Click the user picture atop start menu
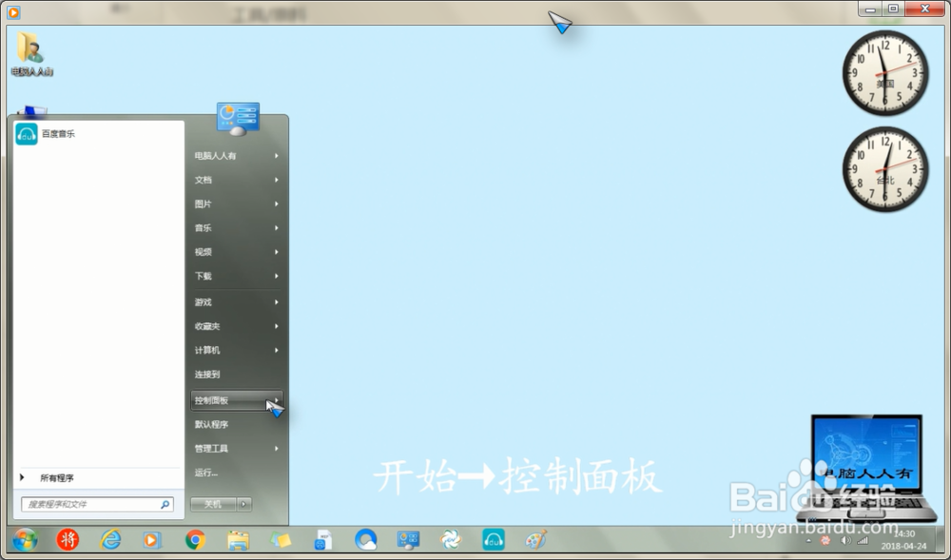951x560 pixels. click(238, 119)
